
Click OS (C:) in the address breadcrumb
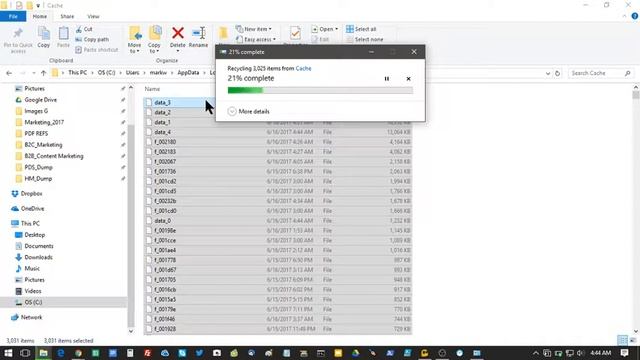(106, 73)
